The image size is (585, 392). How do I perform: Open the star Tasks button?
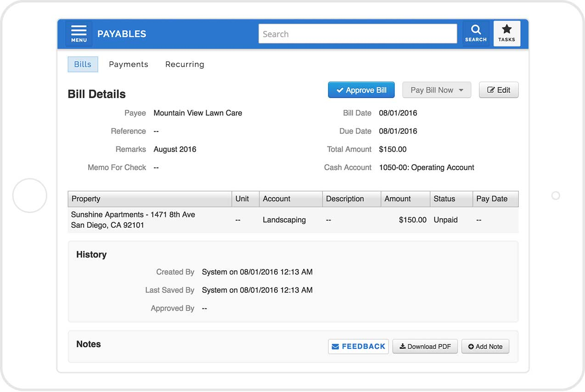[x=506, y=34]
